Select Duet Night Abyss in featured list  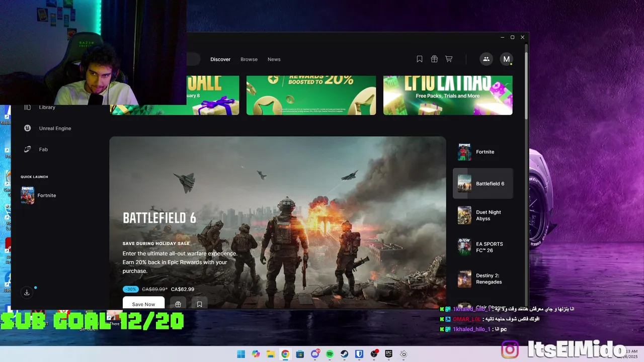(483, 215)
